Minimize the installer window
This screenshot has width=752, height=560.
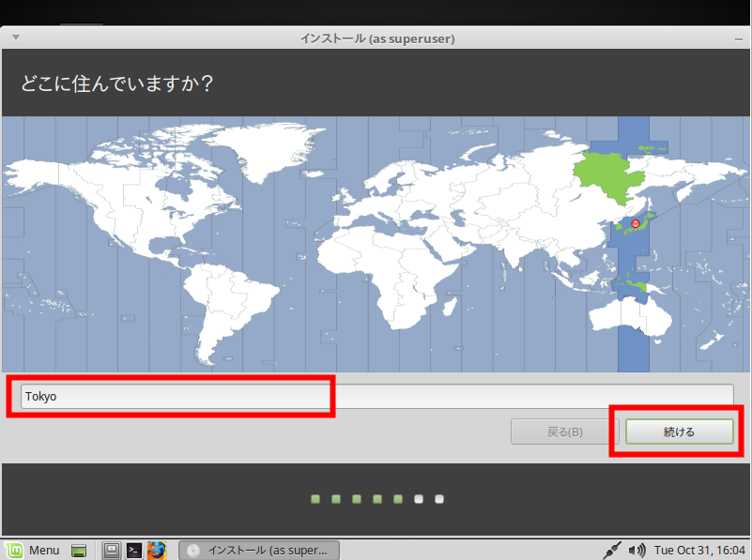click(737, 38)
